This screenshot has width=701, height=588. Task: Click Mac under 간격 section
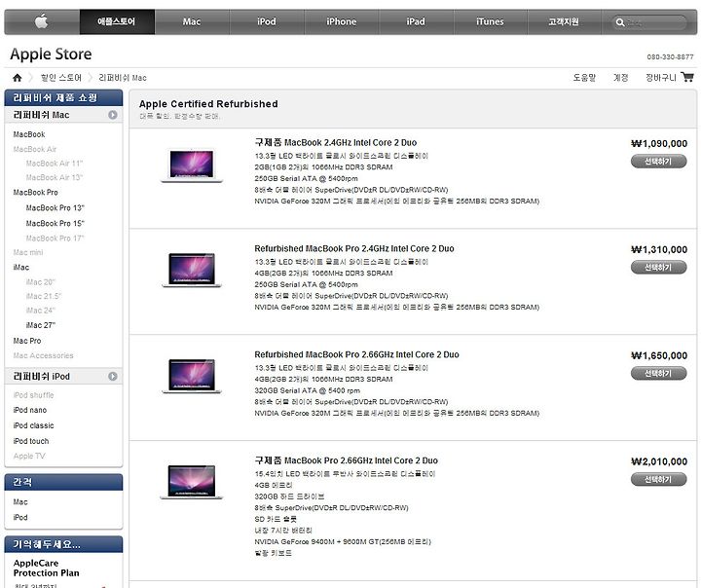click(x=20, y=502)
